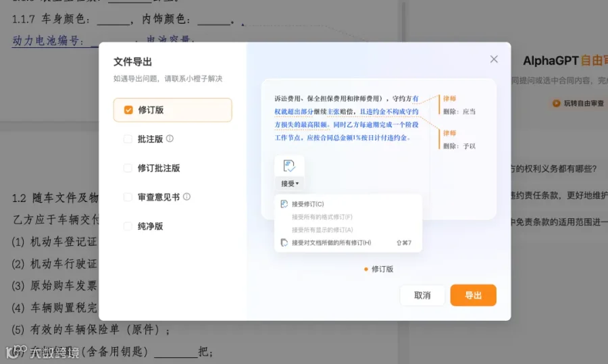Click the icon beside 接受对文档所做的所有修订

[284, 242]
